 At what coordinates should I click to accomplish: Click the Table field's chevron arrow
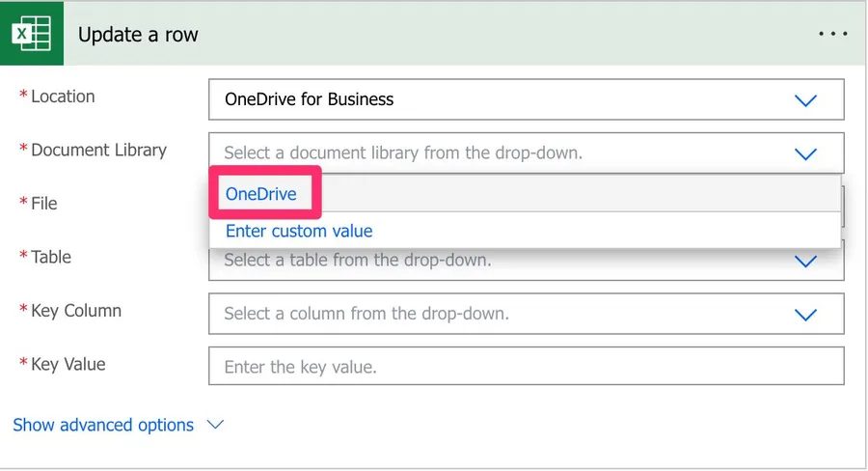coord(804,262)
